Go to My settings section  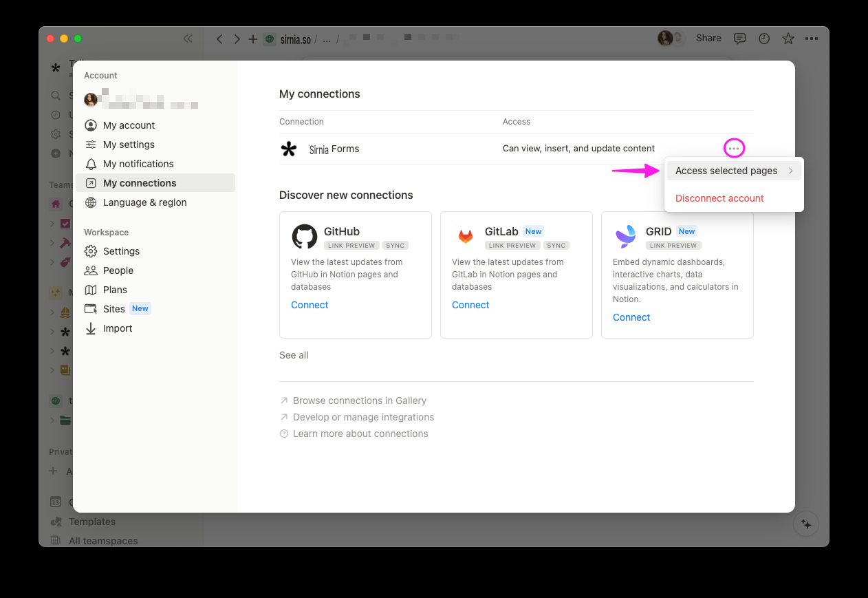[x=155, y=145]
